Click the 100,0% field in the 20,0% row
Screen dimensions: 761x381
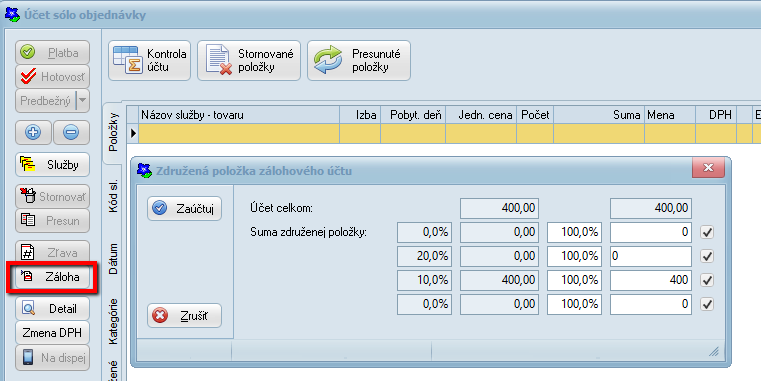575,256
